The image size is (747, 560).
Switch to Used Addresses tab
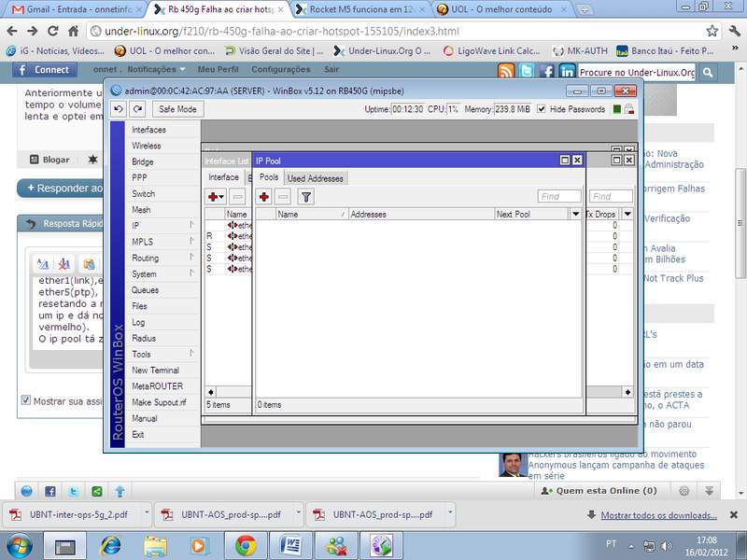click(x=315, y=178)
